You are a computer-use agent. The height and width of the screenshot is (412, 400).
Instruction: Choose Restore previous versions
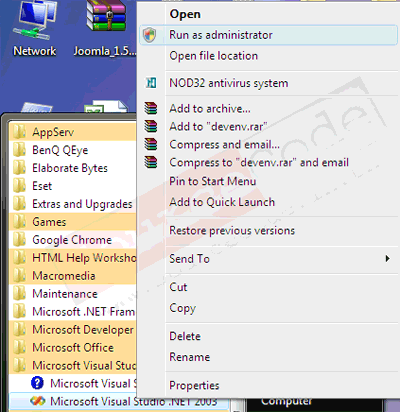[x=232, y=231]
